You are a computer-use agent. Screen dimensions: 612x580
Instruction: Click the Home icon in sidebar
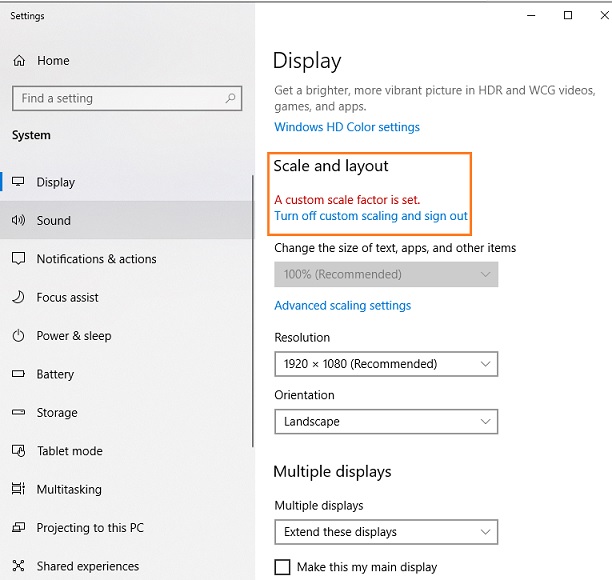tap(18, 61)
